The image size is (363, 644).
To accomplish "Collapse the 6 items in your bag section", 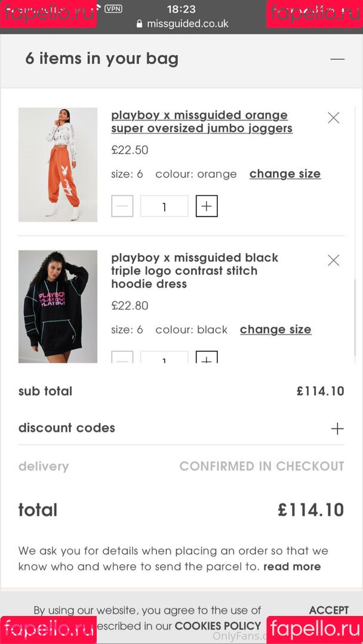I will coord(337,58).
